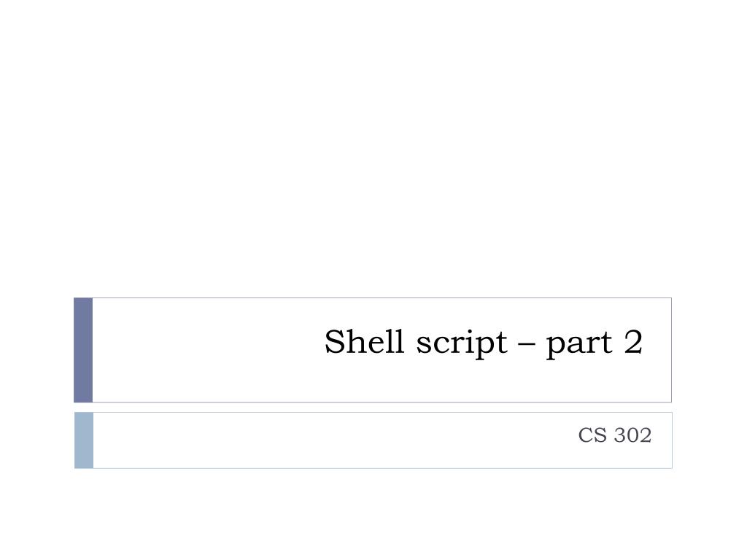747x560 pixels.
Task: Click the gap between title and subtitle boxes
Action: click(x=373, y=408)
